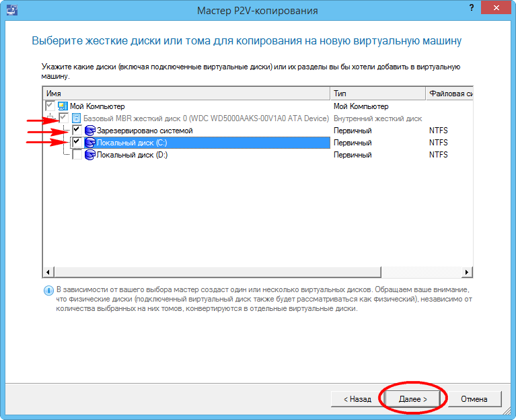The width and height of the screenshot is (516, 420).
Task: Check the Локальный диск (D:) volume
Action: [77, 154]
